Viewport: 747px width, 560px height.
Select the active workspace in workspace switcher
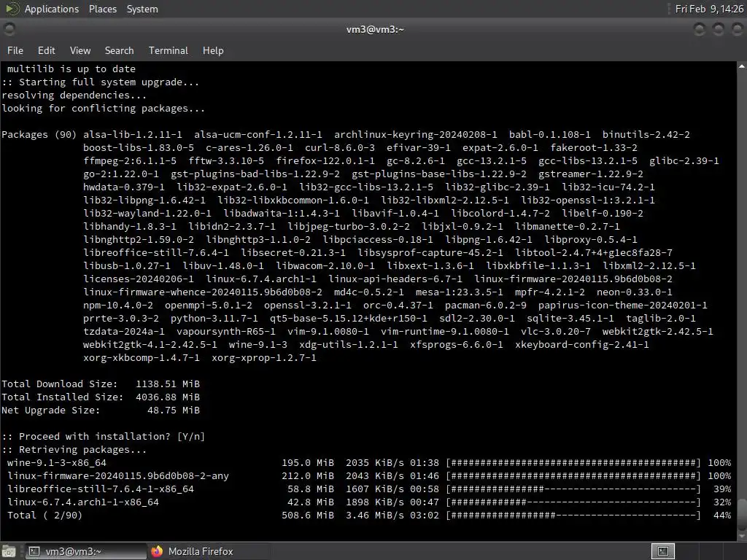663,551
